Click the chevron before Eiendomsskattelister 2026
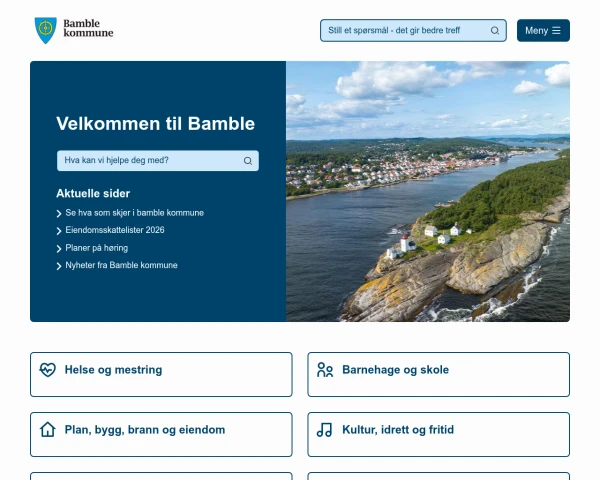Viewport: 600px width, 480px height. pyautogui.click(x=60, y=231)
